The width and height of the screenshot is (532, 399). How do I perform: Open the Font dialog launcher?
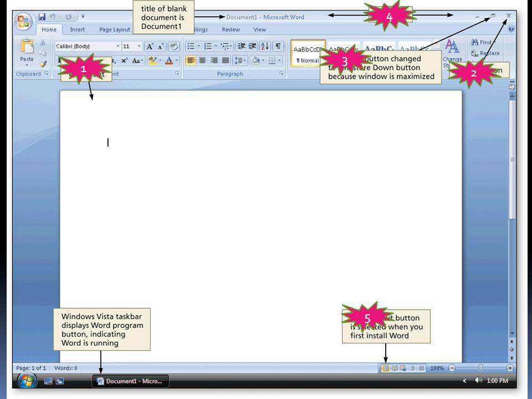(x=177, y=74)
